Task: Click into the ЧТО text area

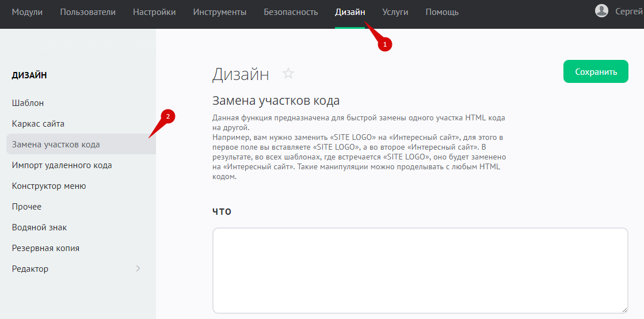Action: 420,270
